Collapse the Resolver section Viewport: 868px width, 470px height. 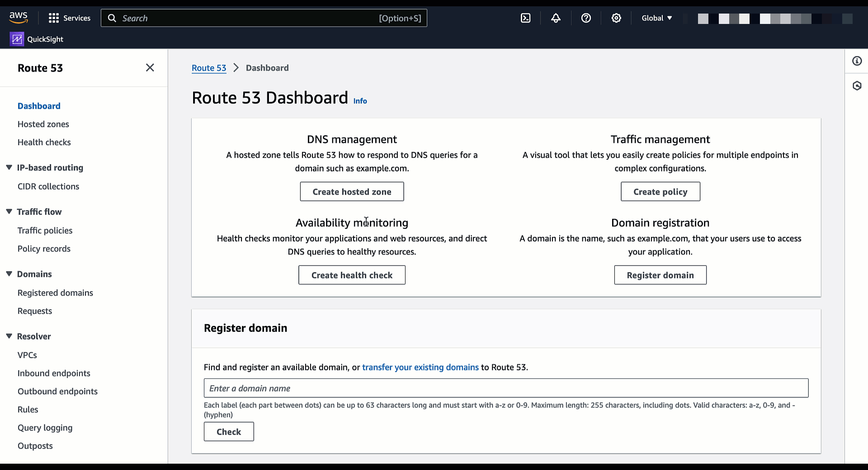(9, 337)
